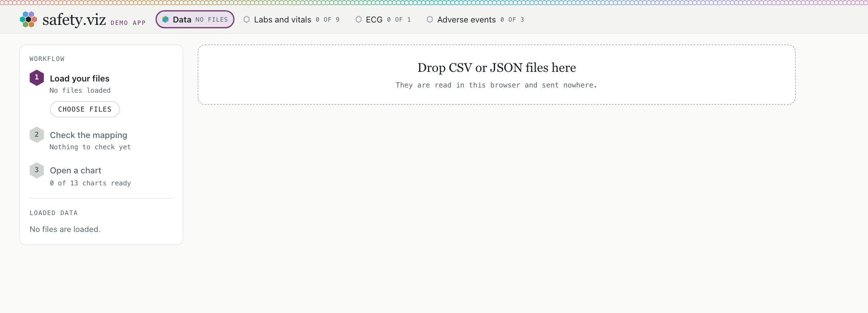Screen dimensions: 868x313
Task: Go to Adverse events tab
Action: pos(475,20)
